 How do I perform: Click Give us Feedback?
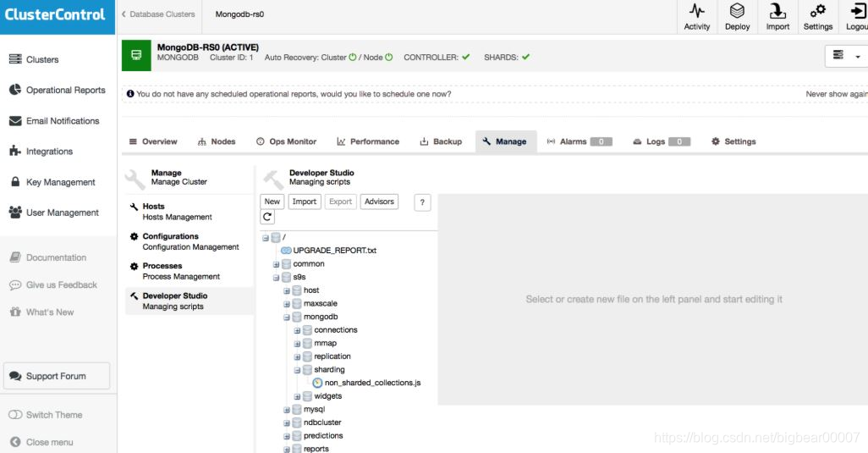(53, 285)
